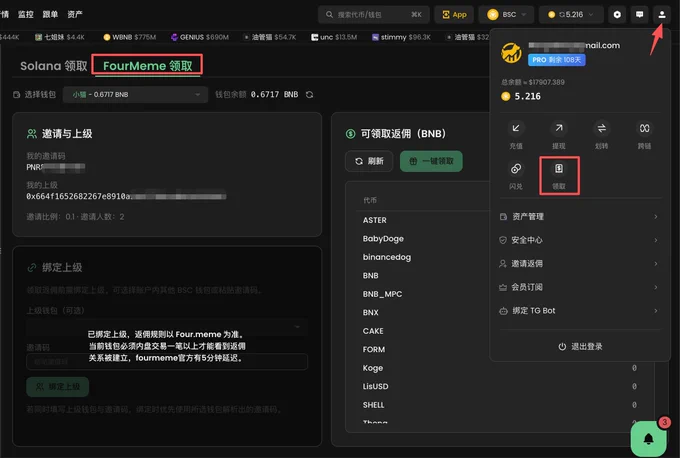Expand the 安全中心 menu row
Image resolution: width=680 pixels, height=458 pixels.
click(580, 240)
